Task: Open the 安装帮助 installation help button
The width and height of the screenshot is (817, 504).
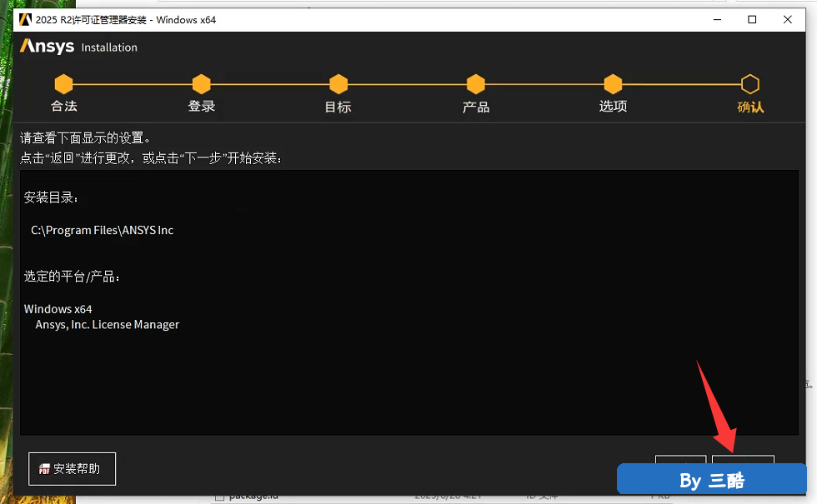Action: point(72,468)
